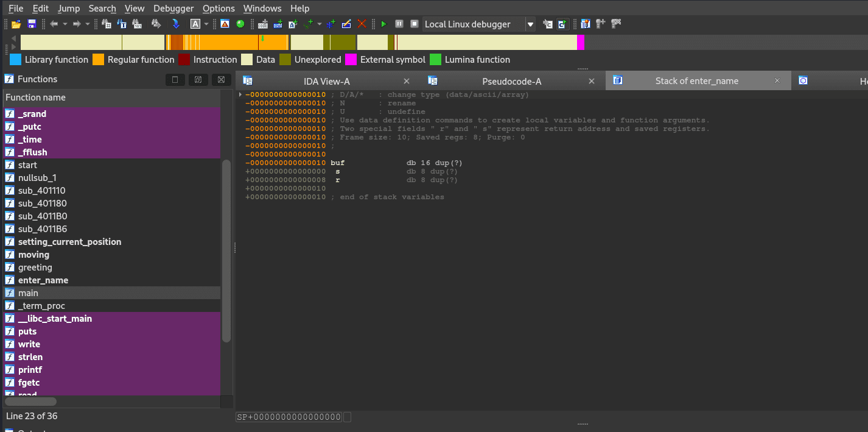Float the Functions panel
The height and width of the screenshot is (432, 868).
198,80
